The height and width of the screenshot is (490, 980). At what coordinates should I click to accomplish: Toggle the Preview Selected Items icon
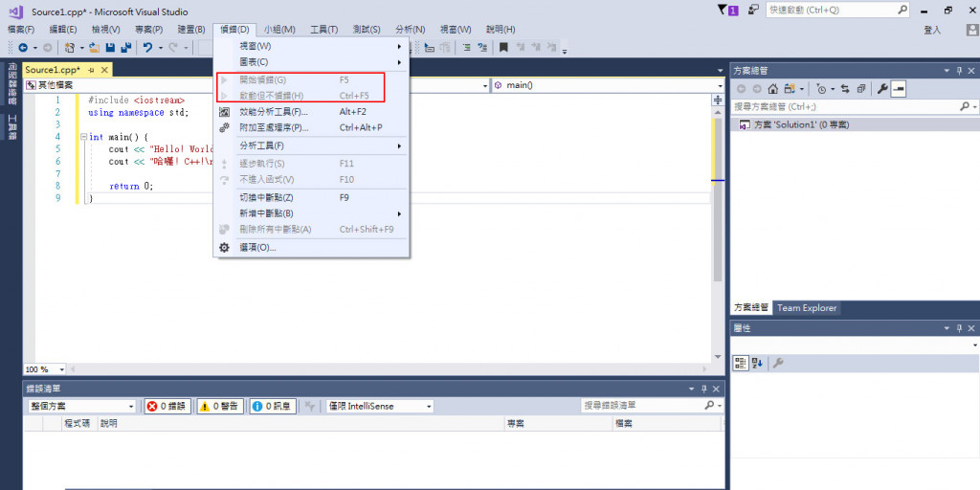[899, 89]
